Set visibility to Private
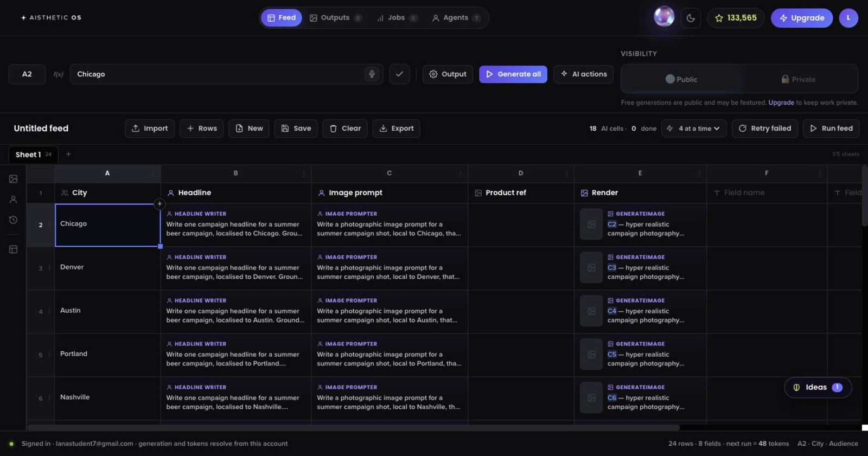 click(798, 79)
